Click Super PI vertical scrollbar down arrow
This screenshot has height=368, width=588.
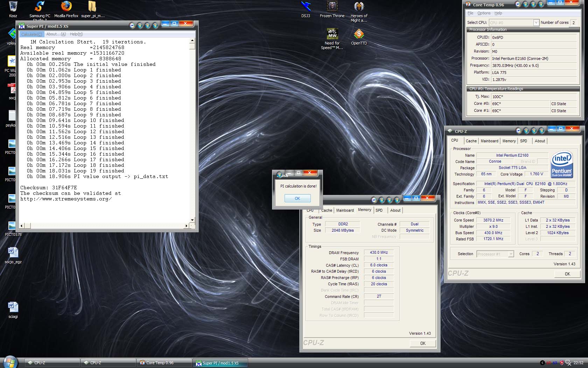(x=192, y=220)
